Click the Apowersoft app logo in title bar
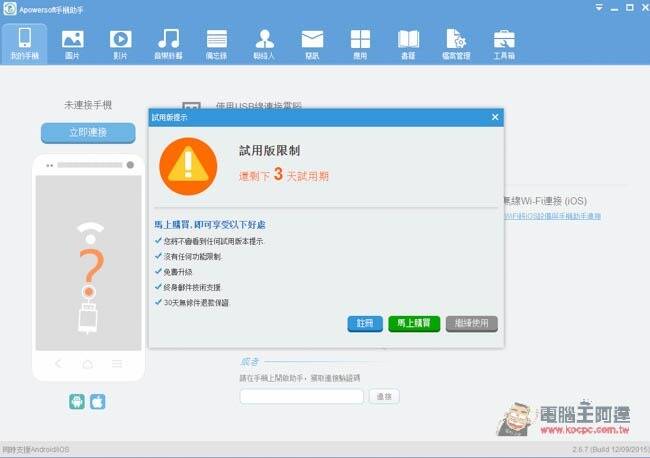The image size is (650, 458). click(10, 9)
